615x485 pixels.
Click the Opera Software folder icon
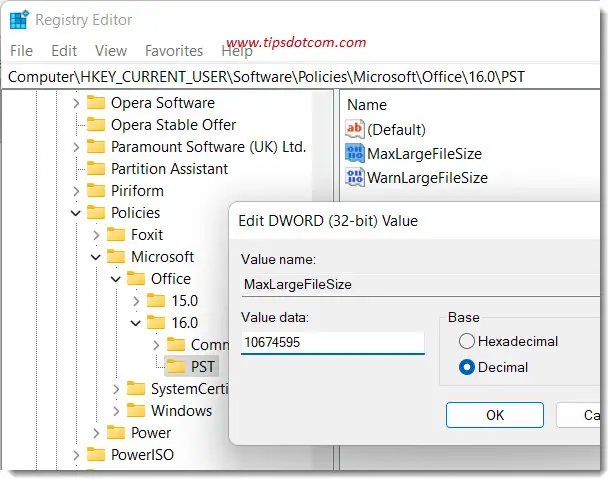click(x=96, y=103)
